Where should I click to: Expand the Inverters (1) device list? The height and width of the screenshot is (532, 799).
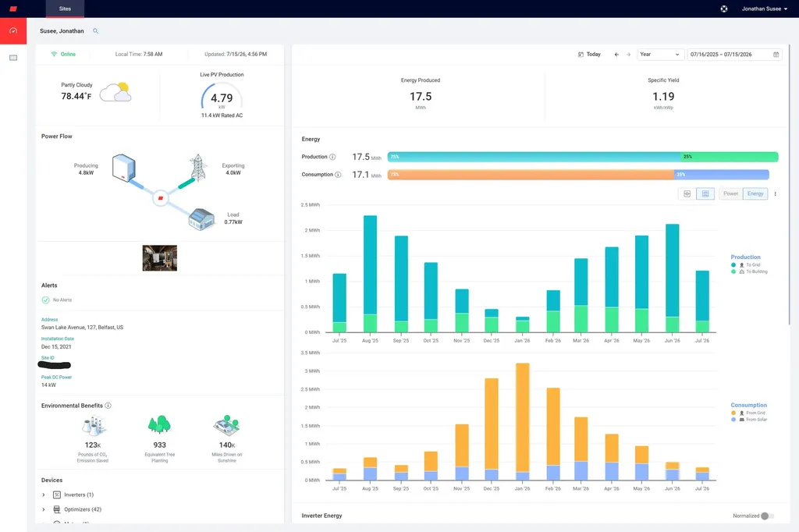(x=44, y=495)
